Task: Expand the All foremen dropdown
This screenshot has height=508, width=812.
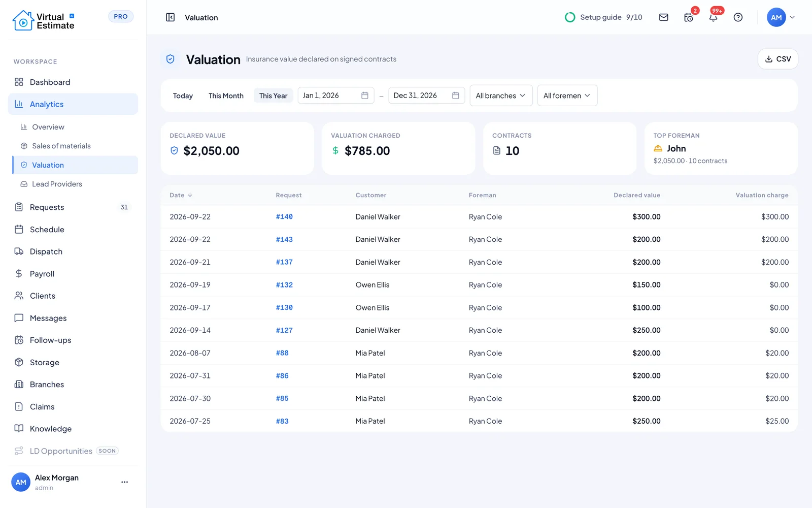Action: coord(567,96)
